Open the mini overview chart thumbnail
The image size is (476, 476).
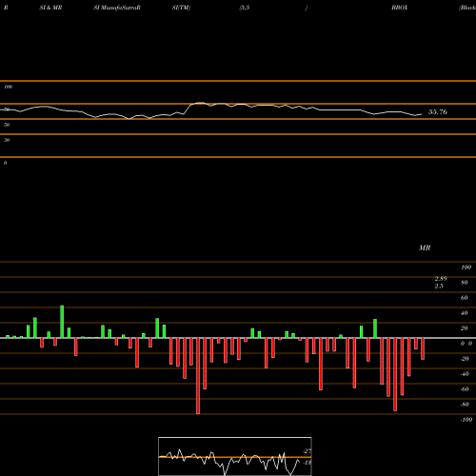tap(235, 456)
